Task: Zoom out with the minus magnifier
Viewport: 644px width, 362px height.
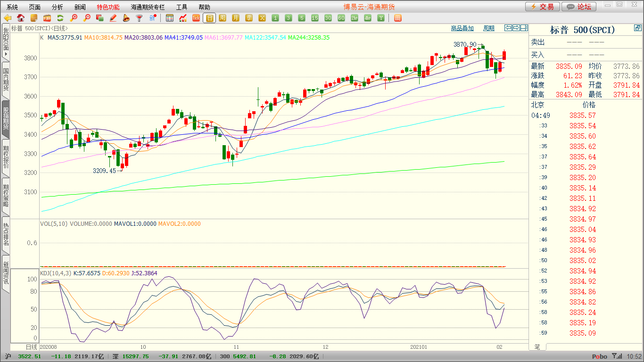Action: click(x=87, y=18)
